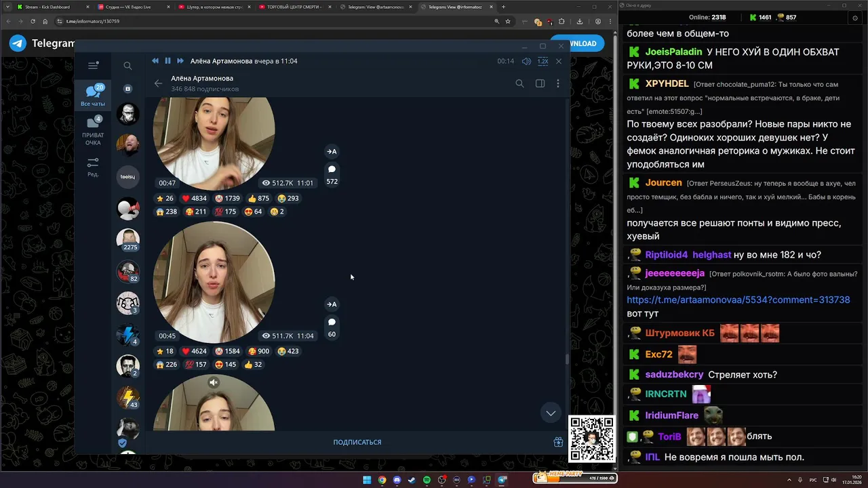The height and width of the screenshot is (488, 868).
Task: Open browser three-dot menu
Action: pos(609,21)
